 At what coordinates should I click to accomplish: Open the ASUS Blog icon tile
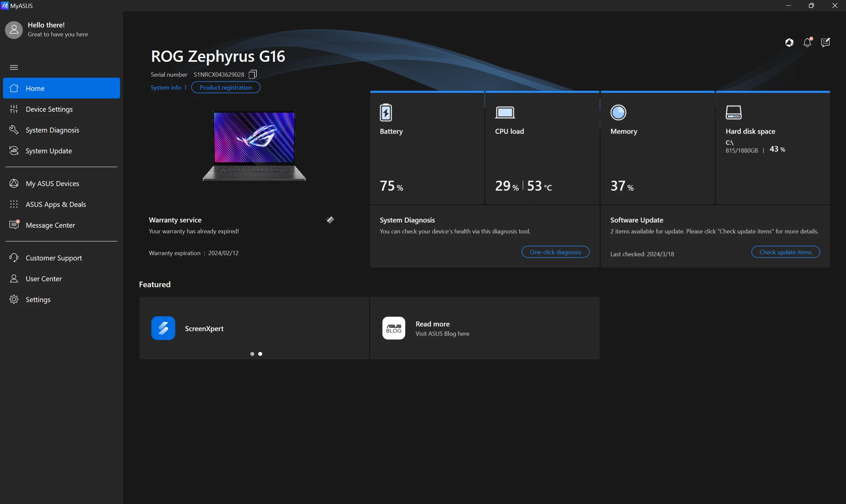(394, 328)
